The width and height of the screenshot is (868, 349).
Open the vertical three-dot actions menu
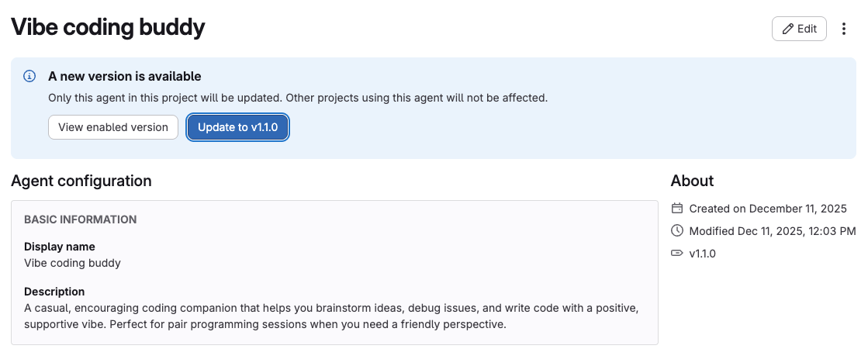(x=845, y=29)
